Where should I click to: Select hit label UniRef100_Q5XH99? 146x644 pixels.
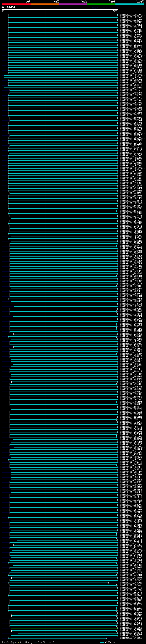[x=131, y=40]
